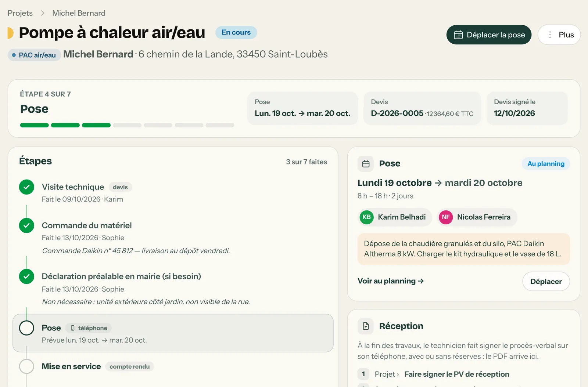Toggle the Déclaration préalable check circle

pyautogui.click(x=26, y=276)
